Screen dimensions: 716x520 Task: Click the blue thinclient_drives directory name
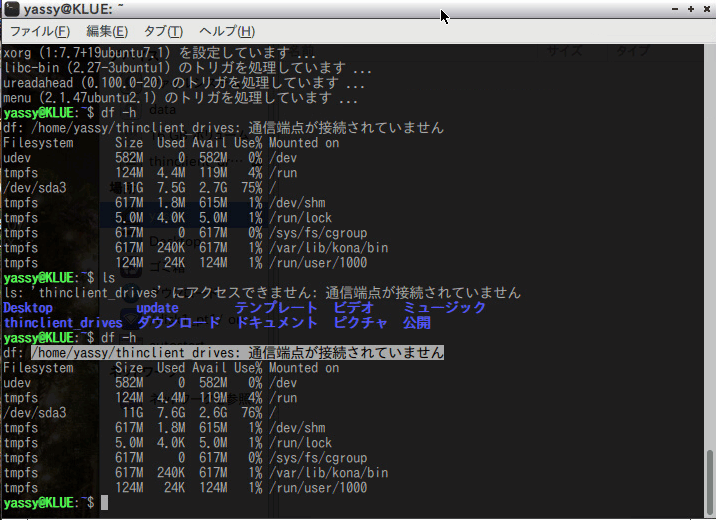(63, 323)
